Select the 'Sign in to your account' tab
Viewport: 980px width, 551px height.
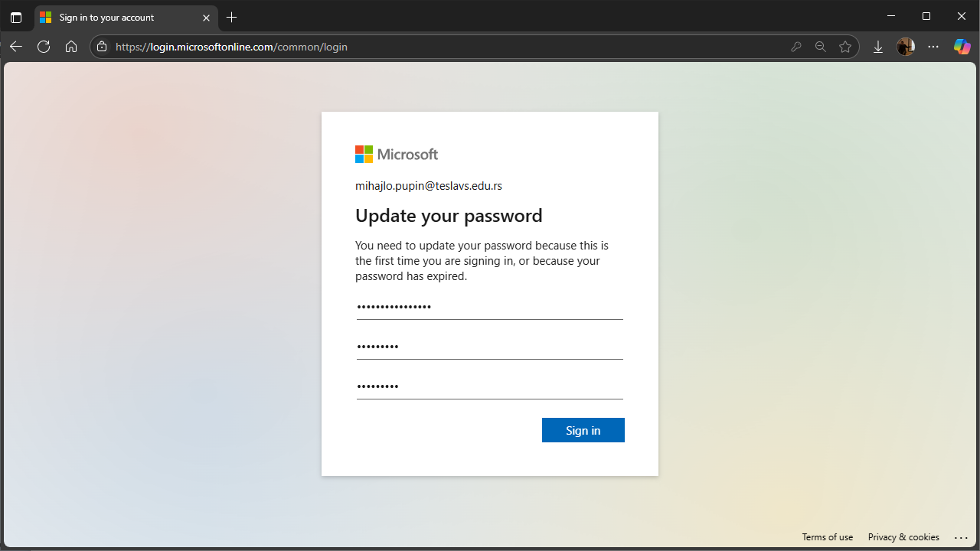(126, 18)
